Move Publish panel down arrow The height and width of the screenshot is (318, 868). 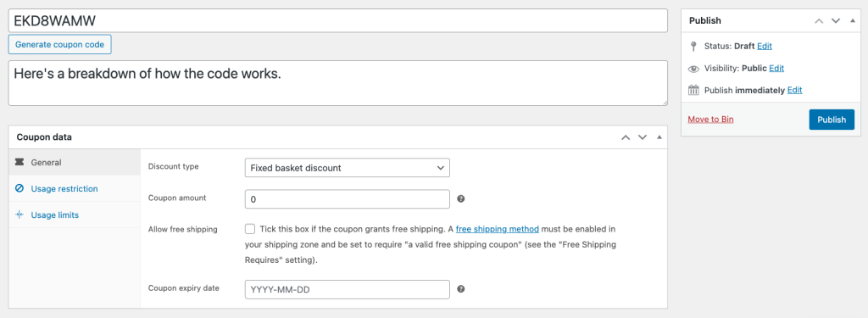click(x=836, y=20)
